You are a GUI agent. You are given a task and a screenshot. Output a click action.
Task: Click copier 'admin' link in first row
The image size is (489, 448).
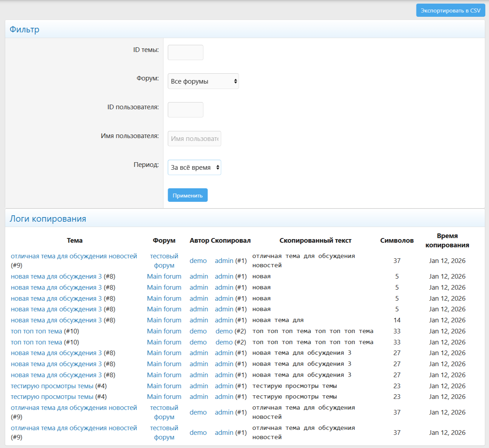coord(224,261)
